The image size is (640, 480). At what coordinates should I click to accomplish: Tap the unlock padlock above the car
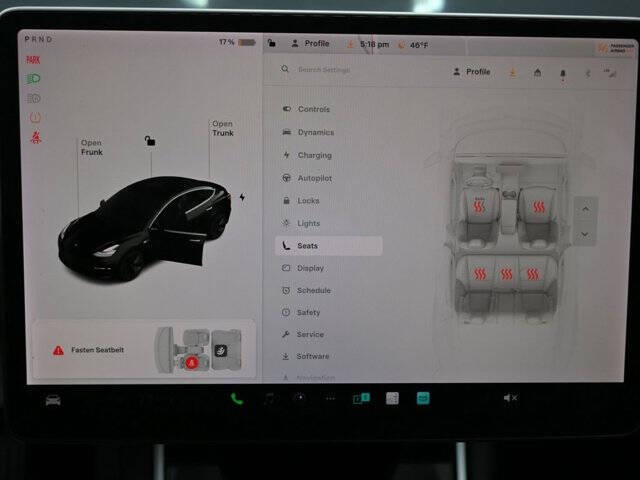(x=150, y=141)
